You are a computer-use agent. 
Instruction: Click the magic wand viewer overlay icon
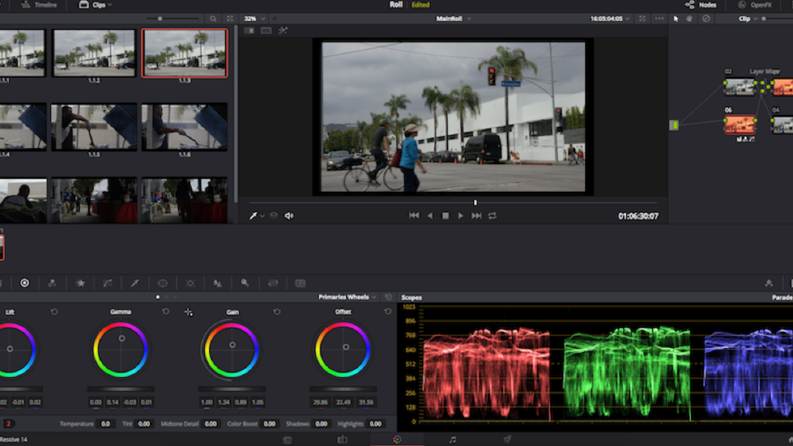point(283,30)
